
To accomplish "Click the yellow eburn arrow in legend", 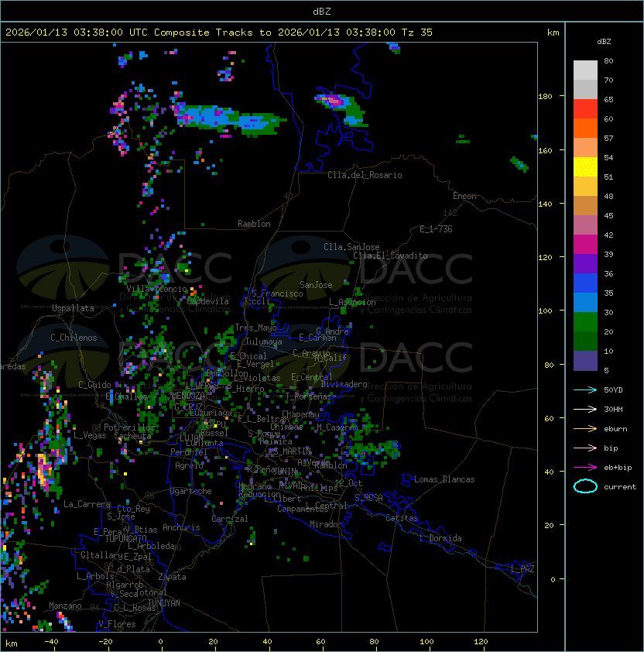I will 585,429.
